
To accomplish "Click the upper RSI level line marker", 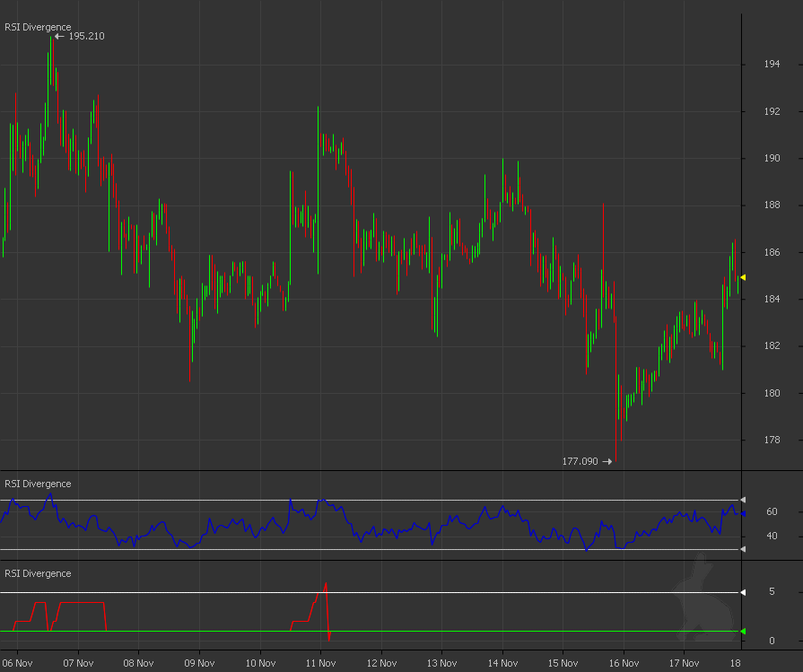I will click(743, 500).
